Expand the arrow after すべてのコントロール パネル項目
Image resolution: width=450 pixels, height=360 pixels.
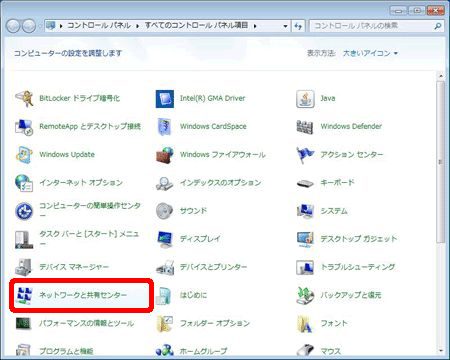pos(255,26)
